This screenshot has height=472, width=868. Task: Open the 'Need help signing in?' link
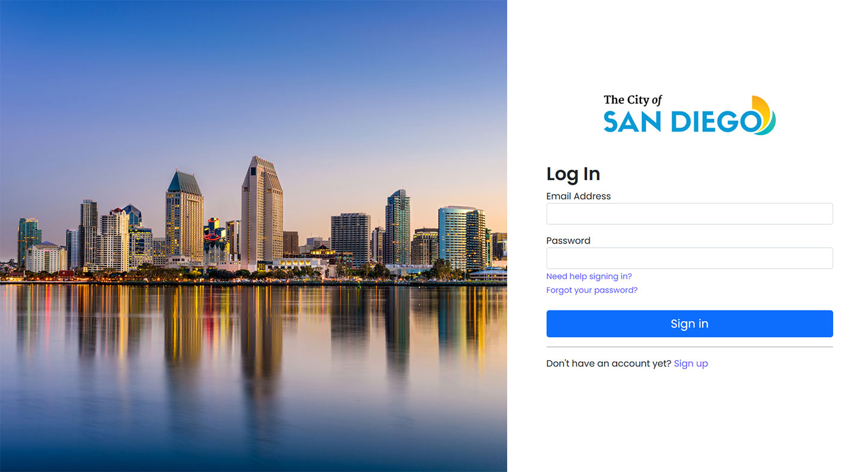[589, 276]
